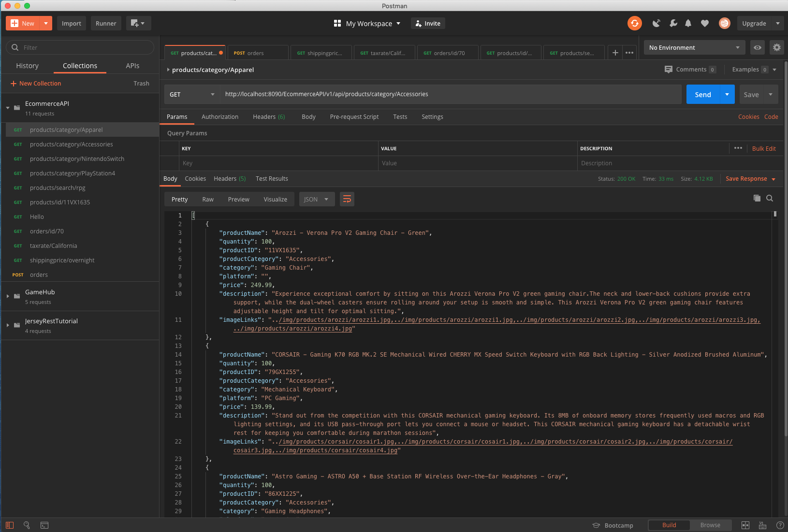Open new window icon button
The width and height of the screenshot is (788, 532).
[138, 23]
